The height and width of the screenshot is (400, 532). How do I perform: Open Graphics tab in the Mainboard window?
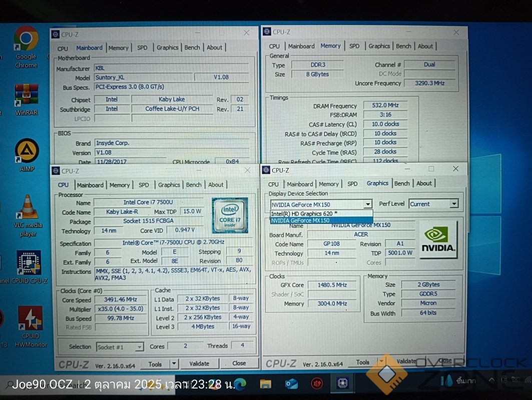167,48
